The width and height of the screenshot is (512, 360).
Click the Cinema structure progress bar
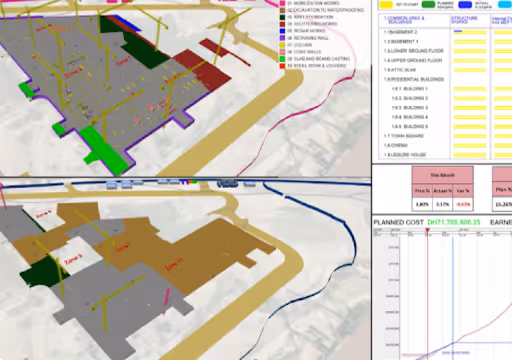(x=470, y=146)
